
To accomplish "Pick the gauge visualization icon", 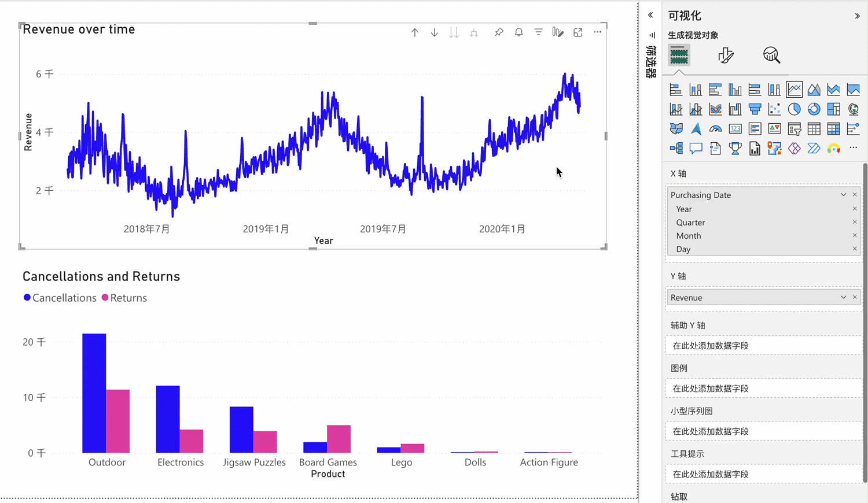I will pos(715,129).
